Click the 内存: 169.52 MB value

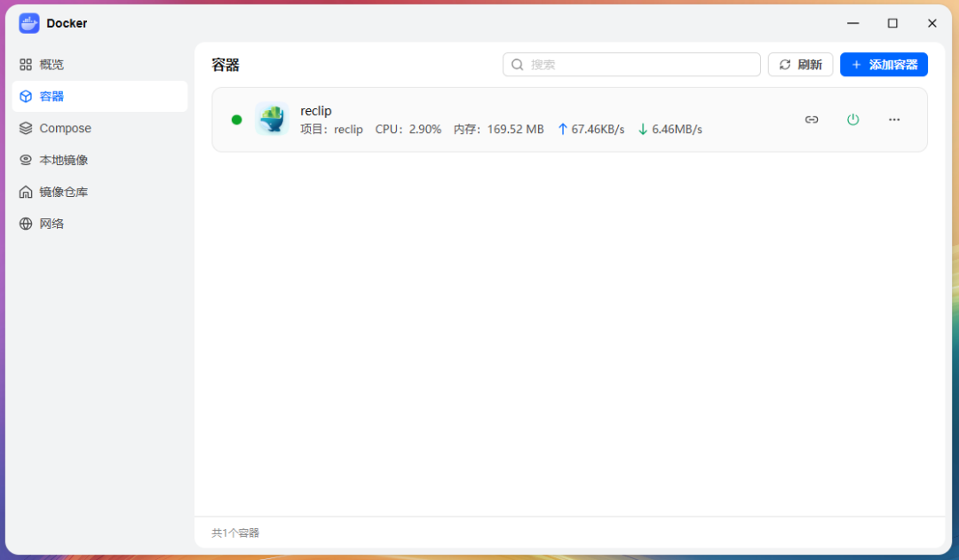pos(498,129)
